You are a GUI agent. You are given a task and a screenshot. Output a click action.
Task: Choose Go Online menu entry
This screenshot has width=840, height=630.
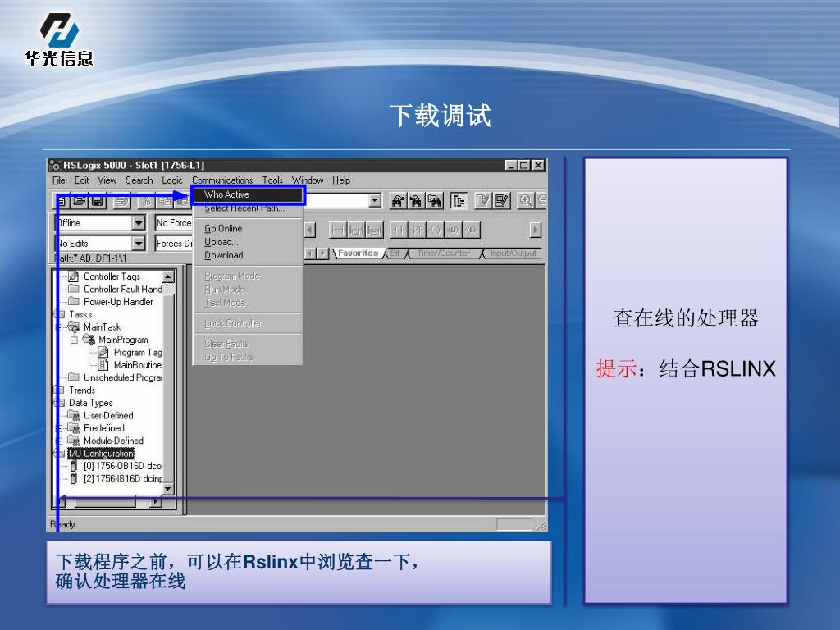coord(248,229)
